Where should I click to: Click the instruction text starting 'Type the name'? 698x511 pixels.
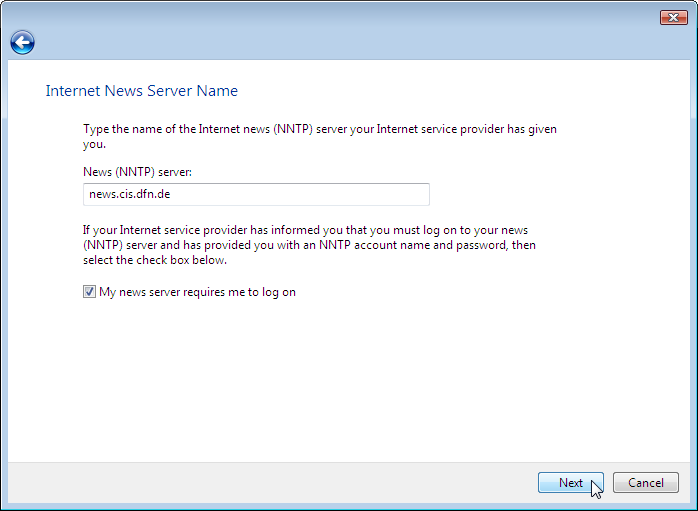point(320,136)
